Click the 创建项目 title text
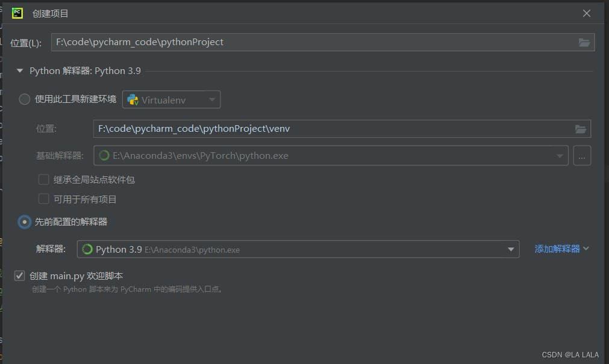This screenshot has height=364, width=609. tap(51, 14)
